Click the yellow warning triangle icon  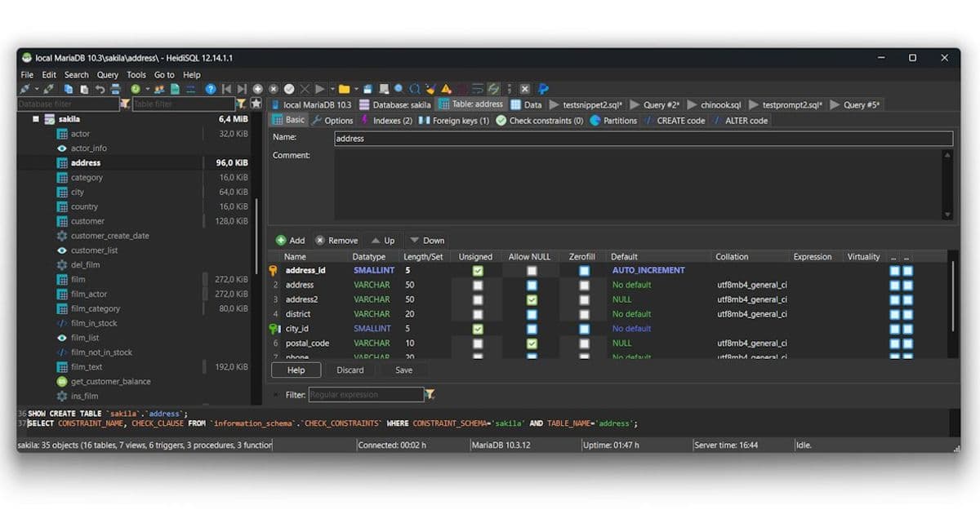point(446,89)
